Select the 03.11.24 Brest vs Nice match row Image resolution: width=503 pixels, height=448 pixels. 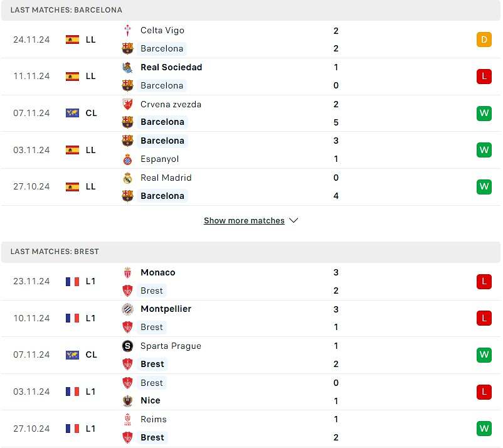click(251, 392)
